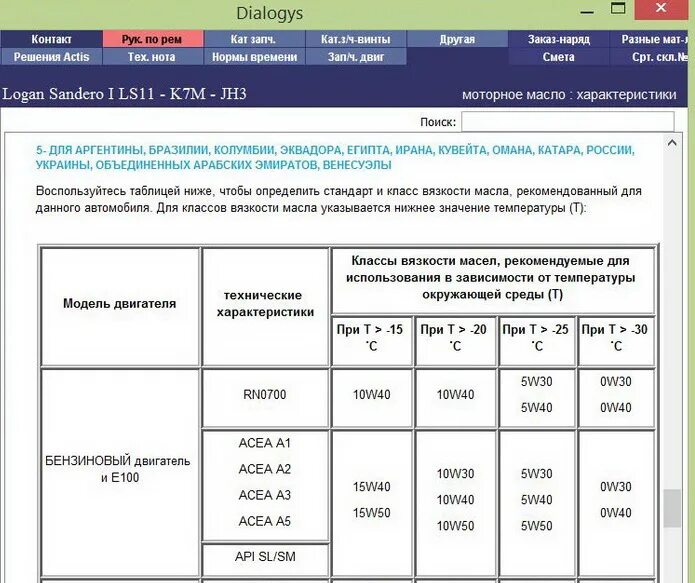This screenshot has height=583, width=695.
Task: Select the Рук. по рем tab
Action: 153,39
